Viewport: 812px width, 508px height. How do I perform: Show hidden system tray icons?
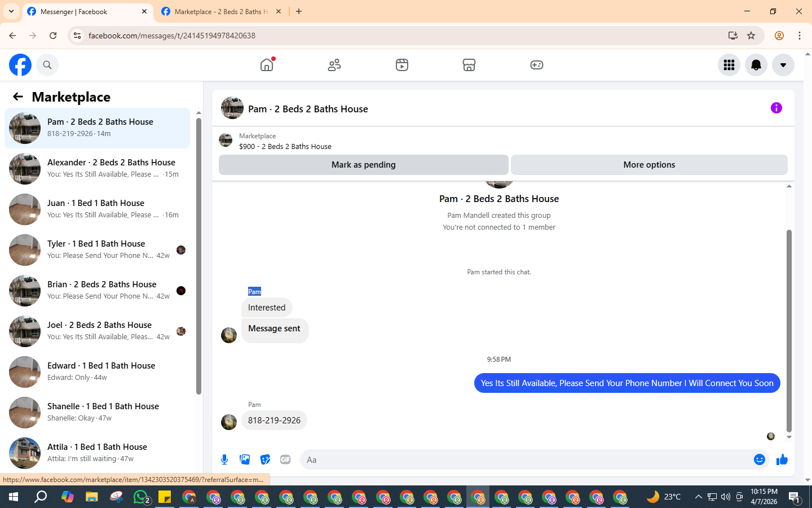coord(698,497)
